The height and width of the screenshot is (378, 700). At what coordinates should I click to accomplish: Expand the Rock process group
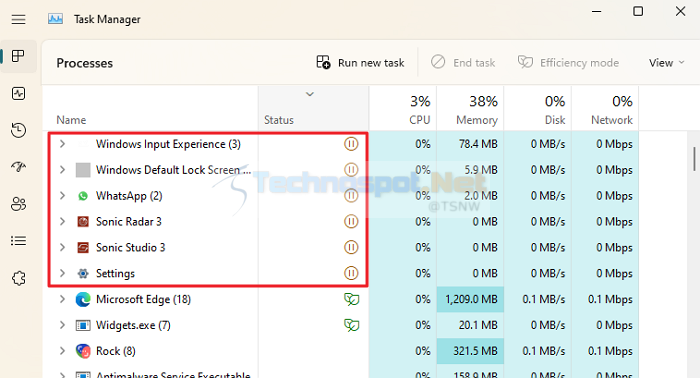click(62, 351)
